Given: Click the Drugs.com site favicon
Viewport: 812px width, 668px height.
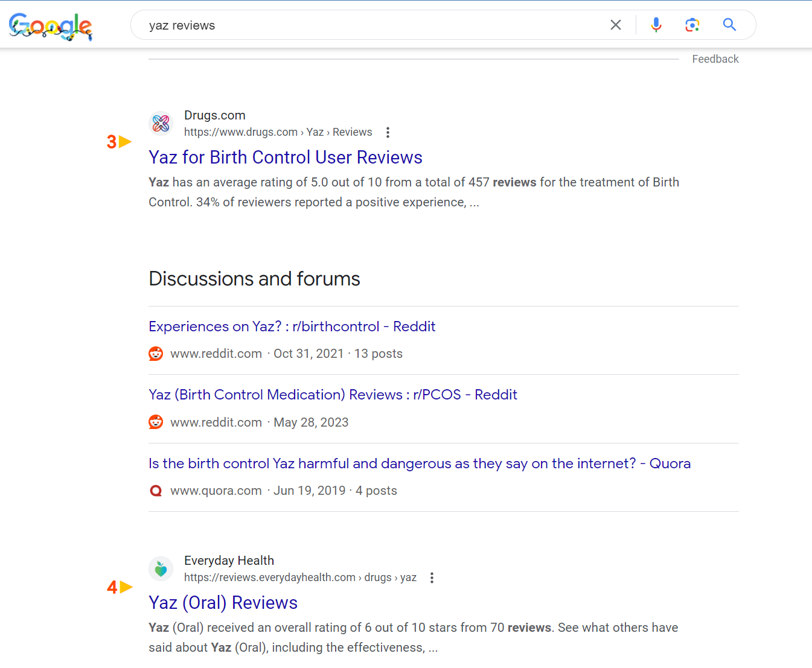Looking at the screenshot, I should (161, 123).
